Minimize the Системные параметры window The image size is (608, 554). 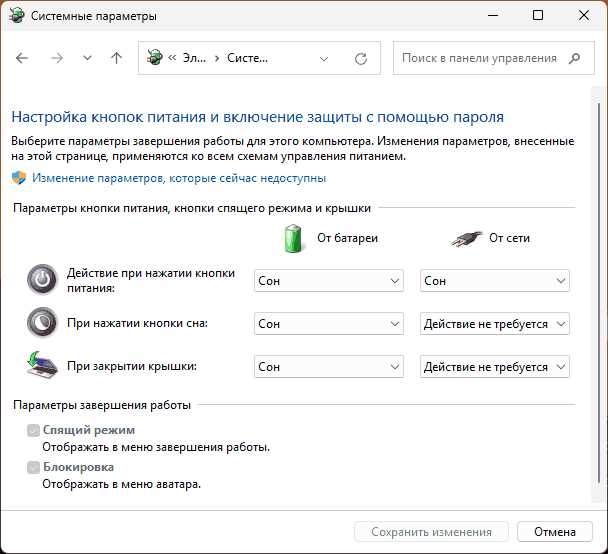(493, 16)
